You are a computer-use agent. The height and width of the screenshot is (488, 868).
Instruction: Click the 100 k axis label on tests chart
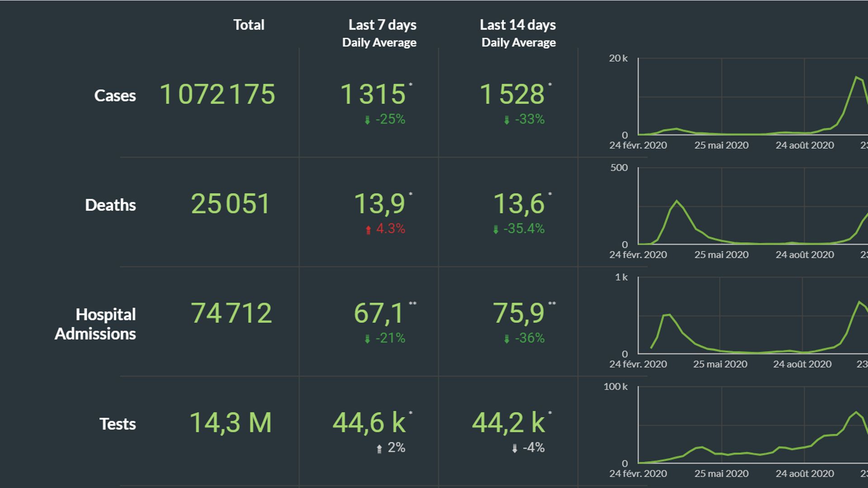coord(615,386)
